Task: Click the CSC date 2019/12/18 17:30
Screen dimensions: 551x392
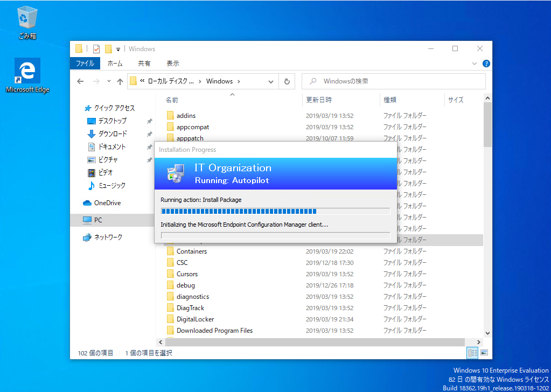Action: click(x=330, y=263)
